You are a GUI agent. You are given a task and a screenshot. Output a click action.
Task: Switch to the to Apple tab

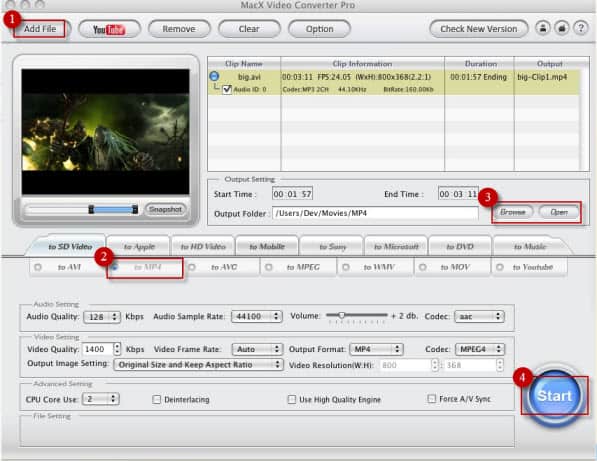[139, 247]
